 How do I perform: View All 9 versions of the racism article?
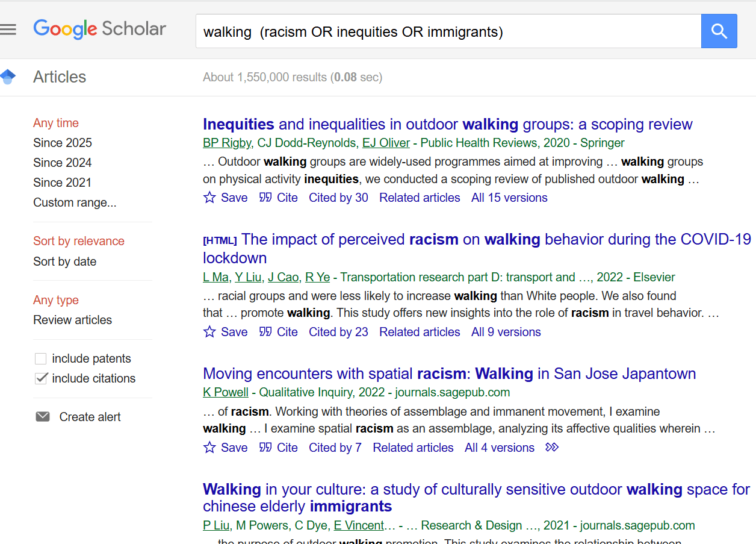click(506, 331)
